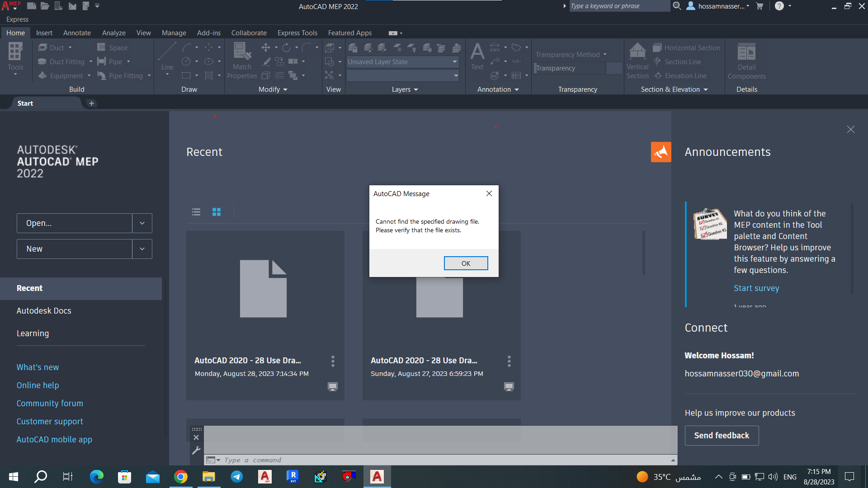The width and height of the screenshot is (868, 488).
Task: Open Detail Components tool
Action: click(746, 61)
